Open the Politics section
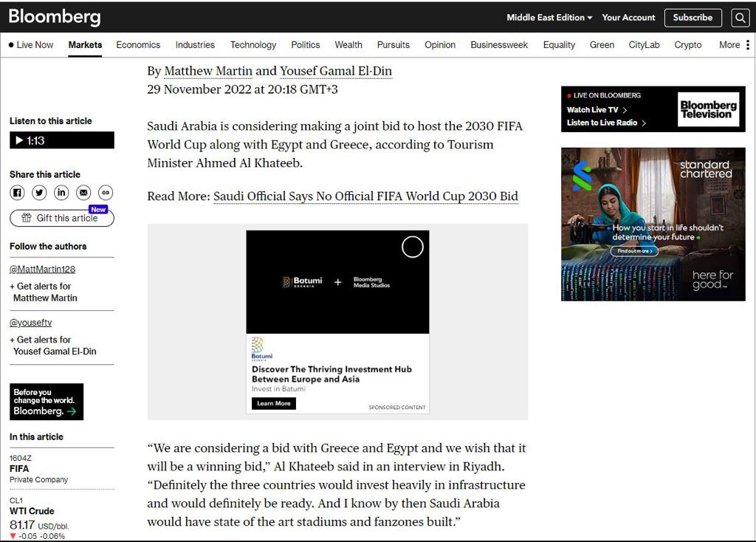Screen dimensions: 756x542 click(305, 45)
